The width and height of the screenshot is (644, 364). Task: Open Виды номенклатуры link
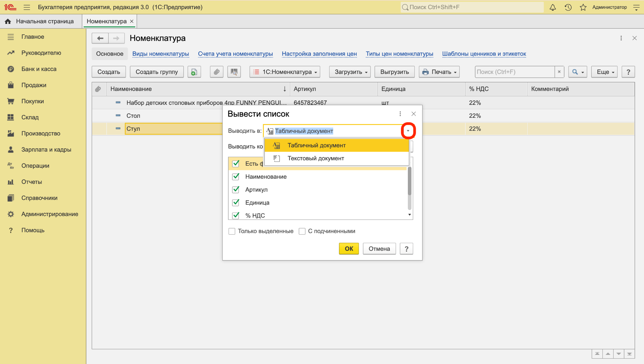(161, 54)
